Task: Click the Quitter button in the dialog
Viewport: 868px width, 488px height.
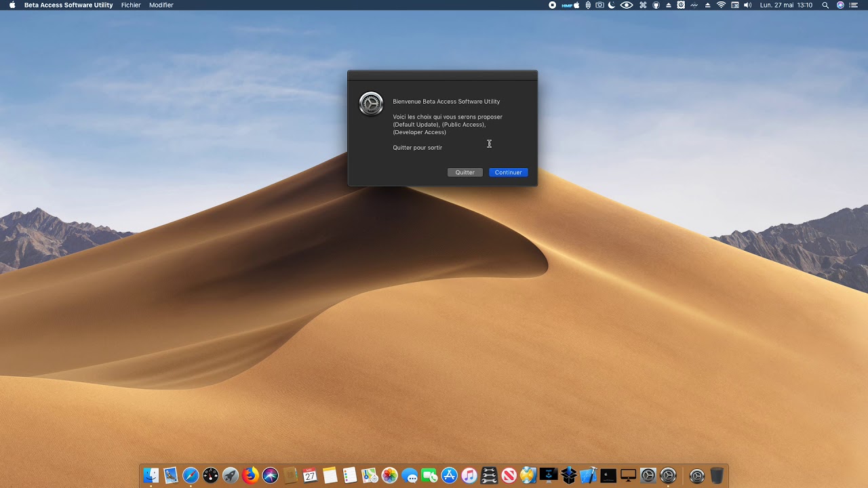Action: [465, 172]
